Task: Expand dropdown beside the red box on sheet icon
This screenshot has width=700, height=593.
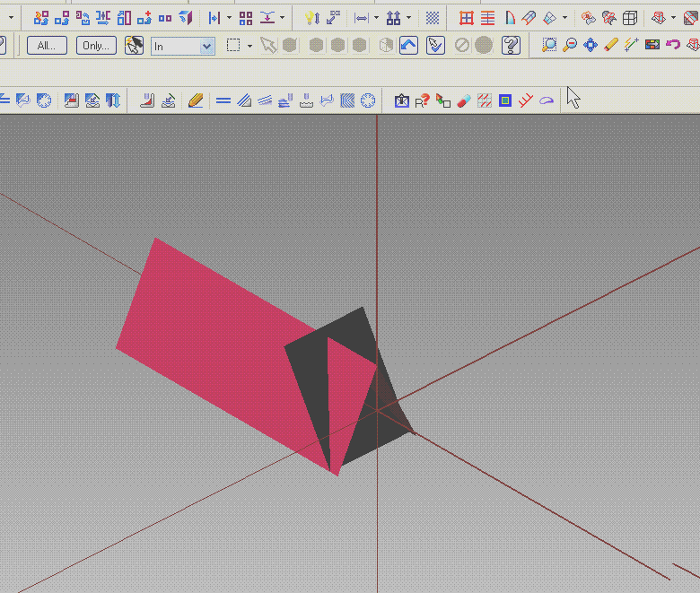Action: pyautogui.click(x=674, y=18)
